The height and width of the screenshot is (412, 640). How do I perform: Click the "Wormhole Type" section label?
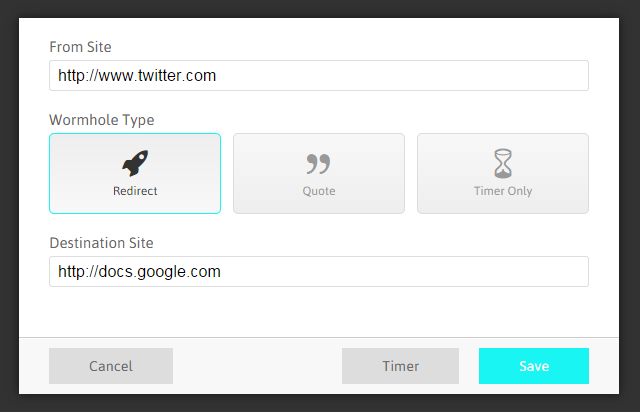[x=101, y=120]
